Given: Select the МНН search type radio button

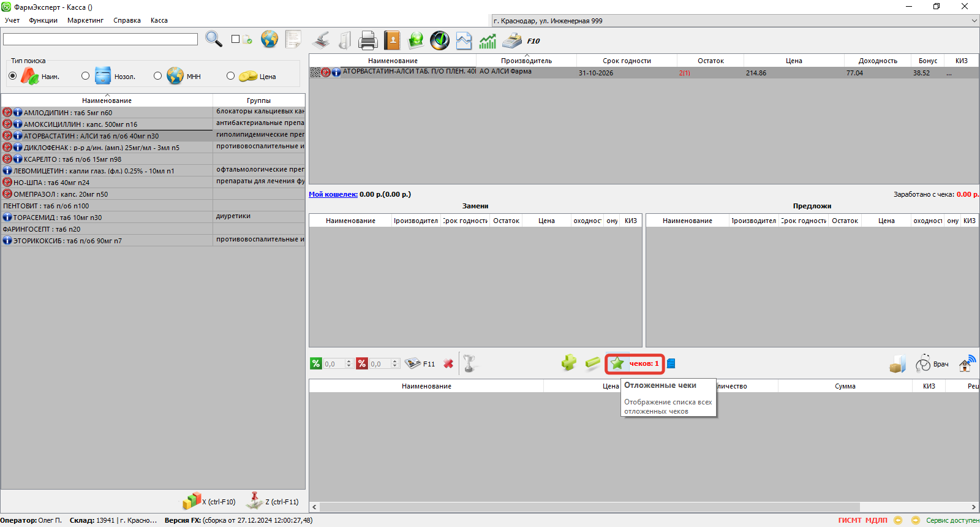Looking at the screenshot, I should (157, 76).
